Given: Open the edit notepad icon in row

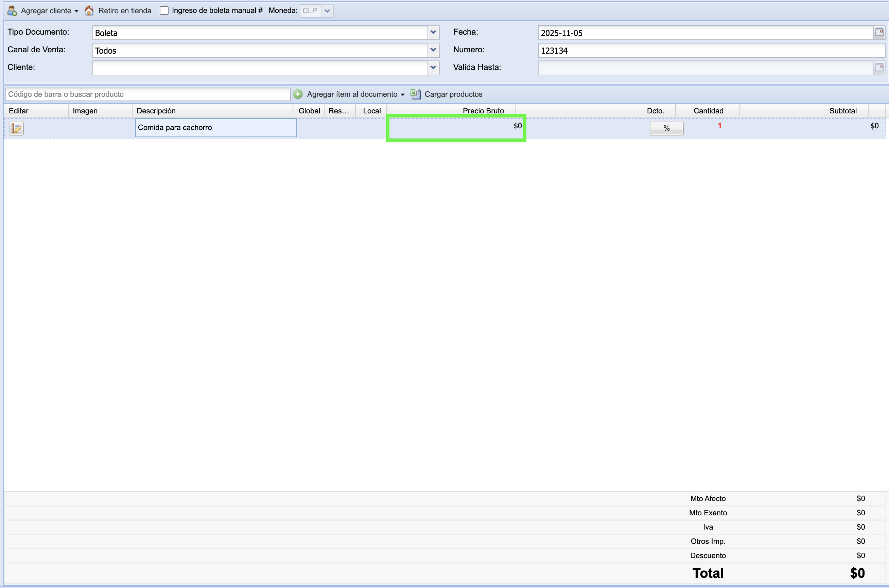Looking at the screenshot, I should 16,128.
